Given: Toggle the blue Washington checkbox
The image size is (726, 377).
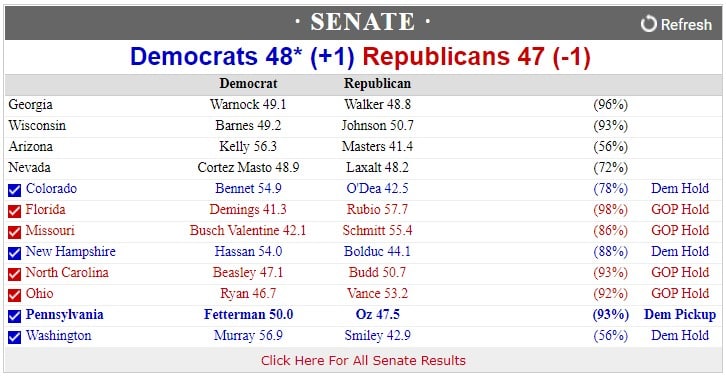Looking at the screenshot, I should [14, 337].
